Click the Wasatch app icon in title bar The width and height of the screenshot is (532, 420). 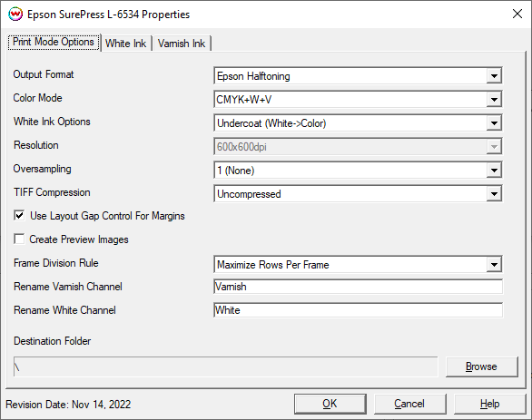(15, 15)
